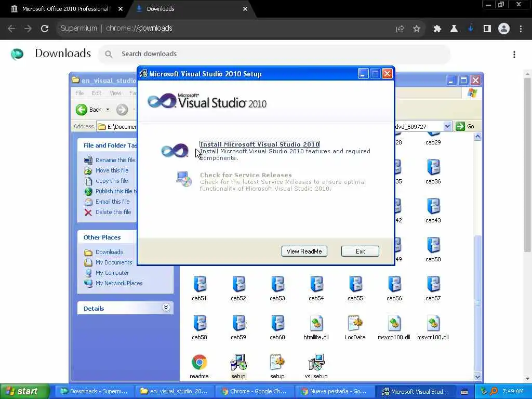Screen dimensions: 532x399
Task: Click the View ReadMe button
Action: 304,251
